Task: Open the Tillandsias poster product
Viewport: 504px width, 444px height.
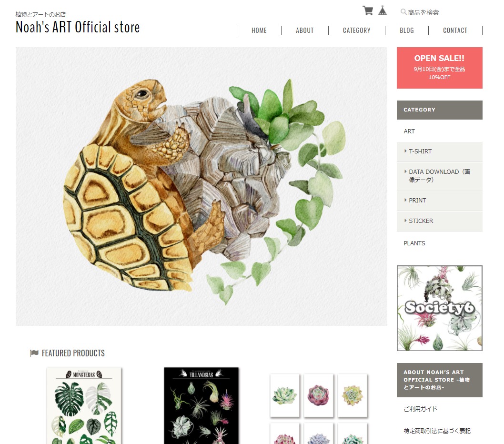Action: [x=201, y=406]
